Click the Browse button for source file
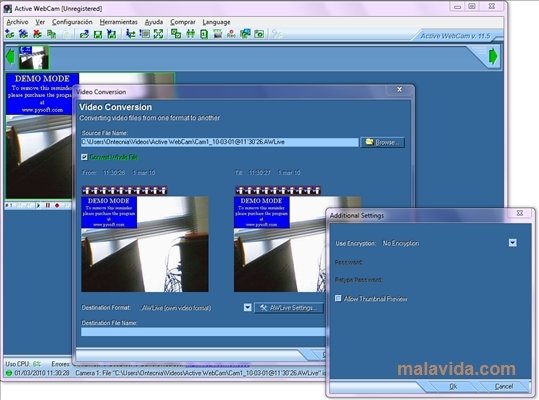This screenshot has height=400, width=539. [x=382, y=142]
